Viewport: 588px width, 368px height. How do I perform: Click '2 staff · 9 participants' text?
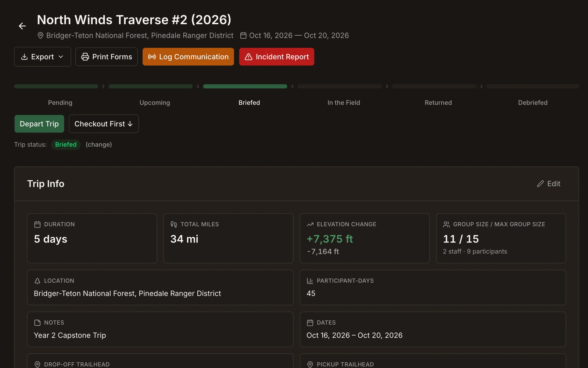coord(475,252)
